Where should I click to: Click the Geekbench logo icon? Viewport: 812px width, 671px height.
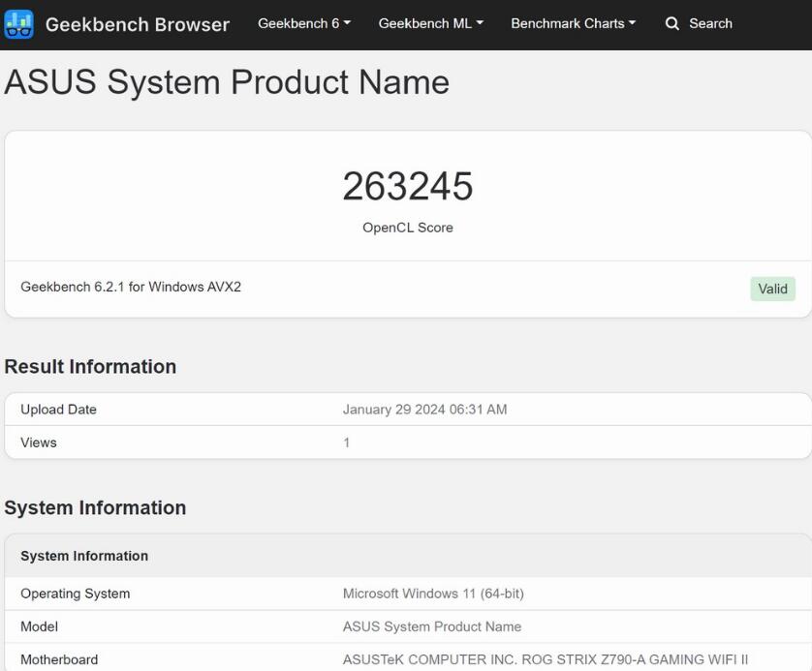tap(18, 24)
